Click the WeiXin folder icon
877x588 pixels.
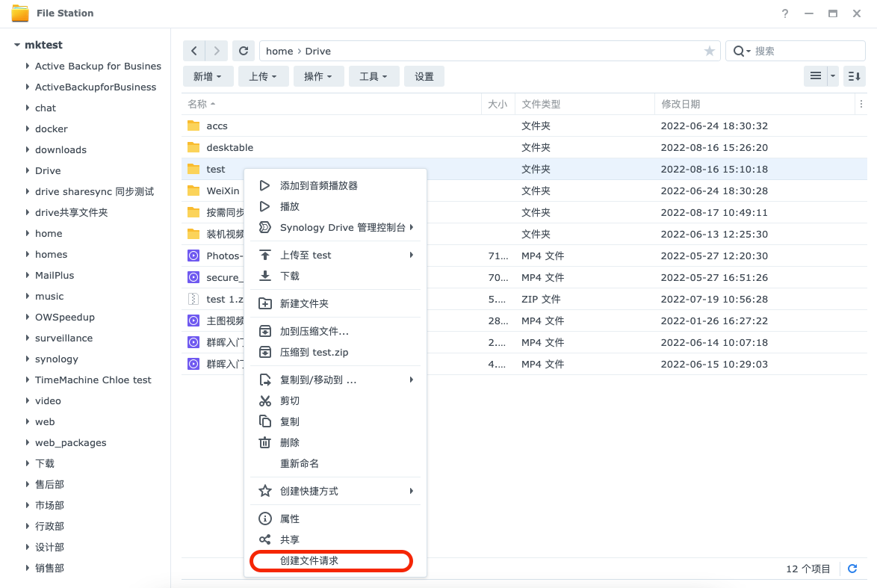click(x=193, y=191)
